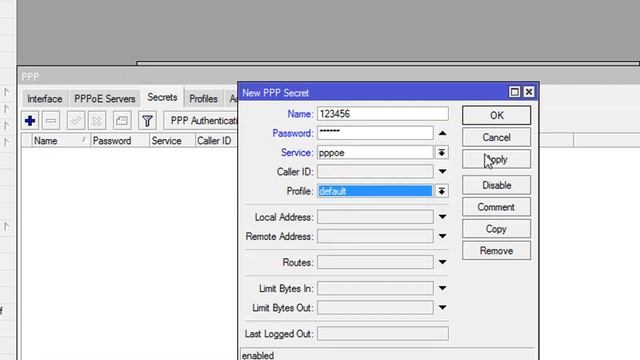This screenshot has width=640, height=360.
Task: Click the Remove button
Action: (x=496, y=251)
